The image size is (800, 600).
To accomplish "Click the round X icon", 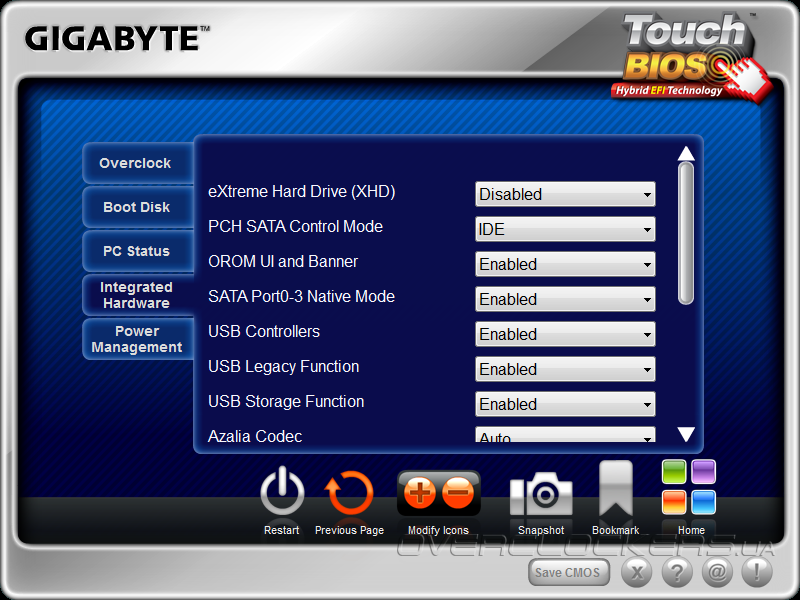I will coord(637,572).
